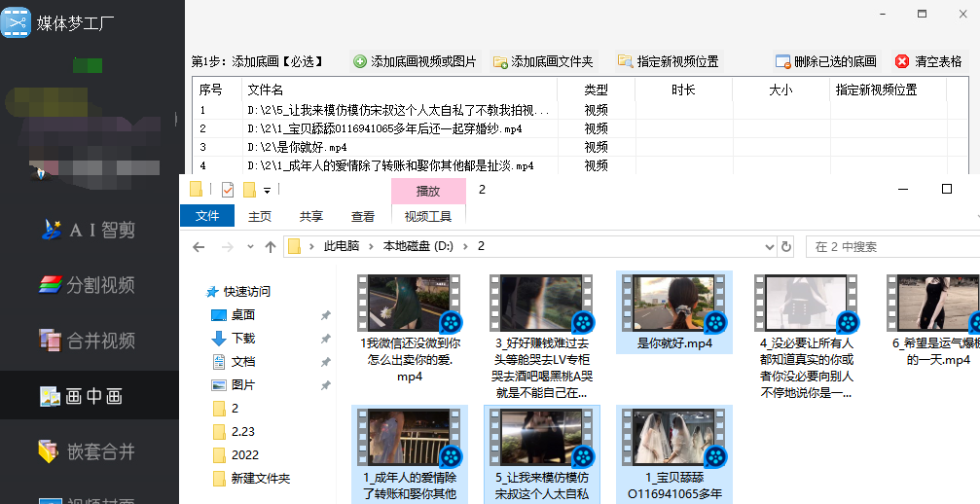The image size is (980, 504).
Task: Open the 分割视频 tool
Action: (88, 285)
